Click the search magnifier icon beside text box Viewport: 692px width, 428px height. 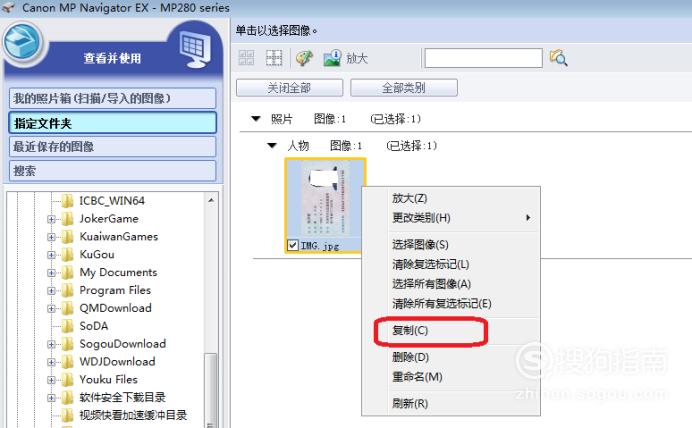[x=558, y=58]
